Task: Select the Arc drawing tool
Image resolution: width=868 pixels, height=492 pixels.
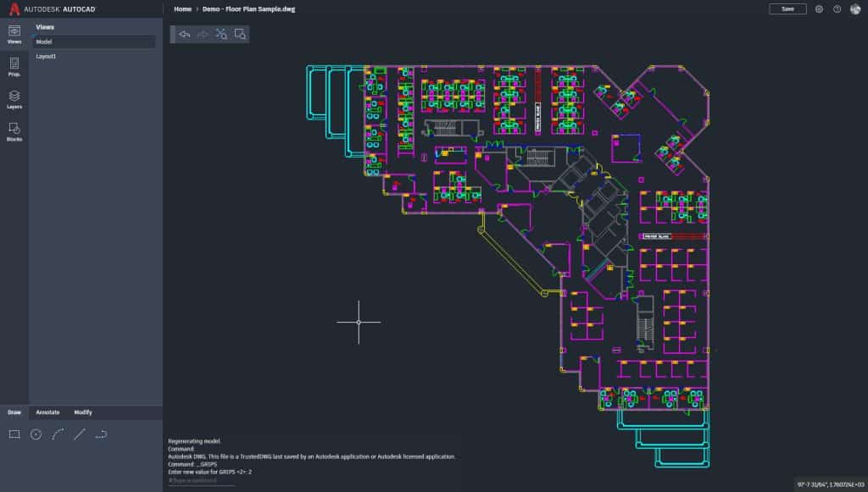Action: 57,434
